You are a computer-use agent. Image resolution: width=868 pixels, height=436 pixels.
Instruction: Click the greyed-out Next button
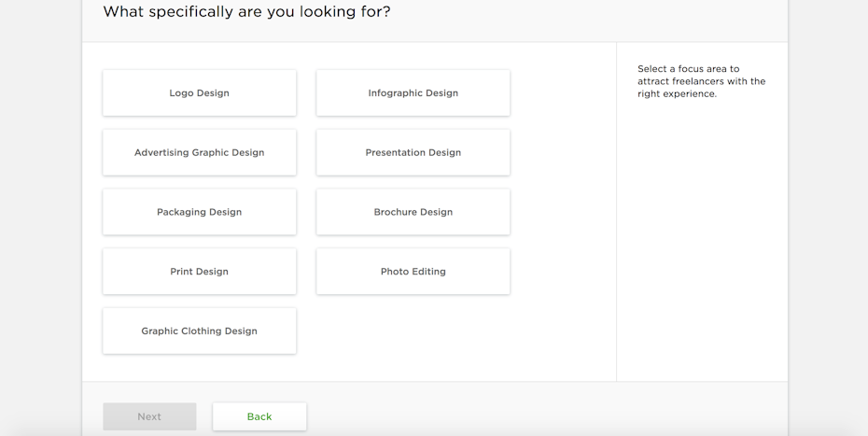click(x=149, y=416)
